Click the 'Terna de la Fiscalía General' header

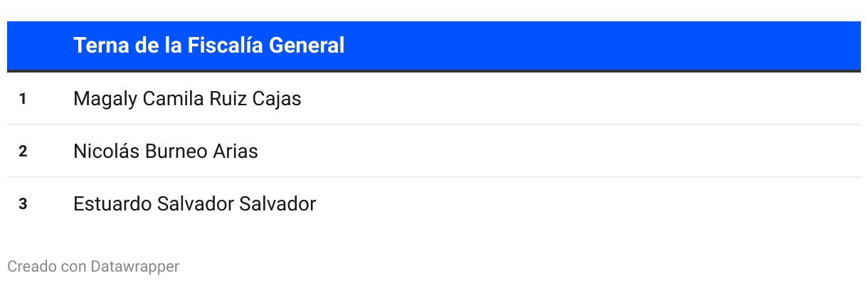coord(208,46)
